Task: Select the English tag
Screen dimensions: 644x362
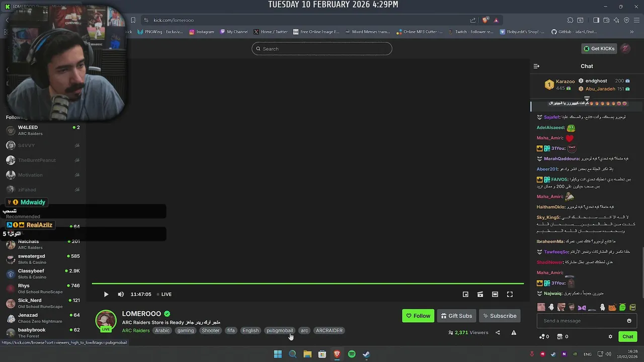Action: tap(250, 330)
